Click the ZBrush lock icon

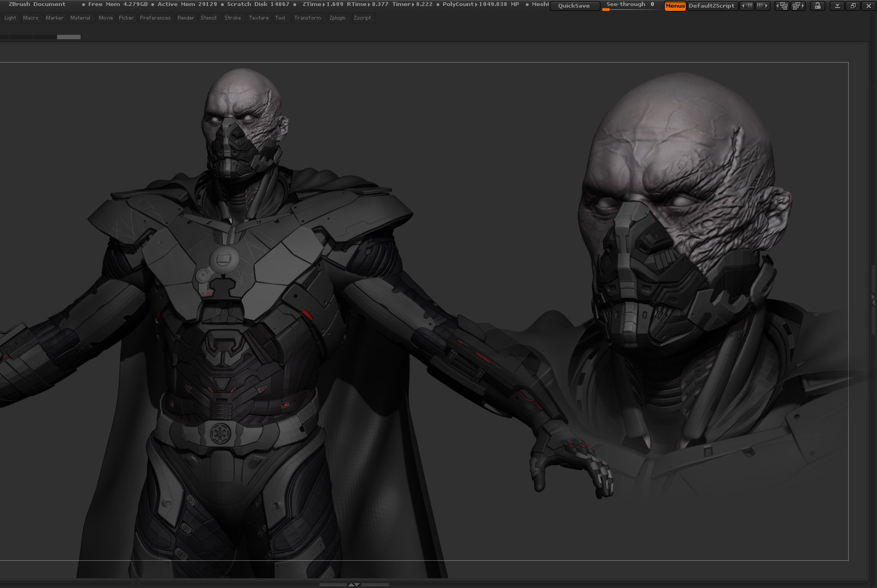pos(819,6)
